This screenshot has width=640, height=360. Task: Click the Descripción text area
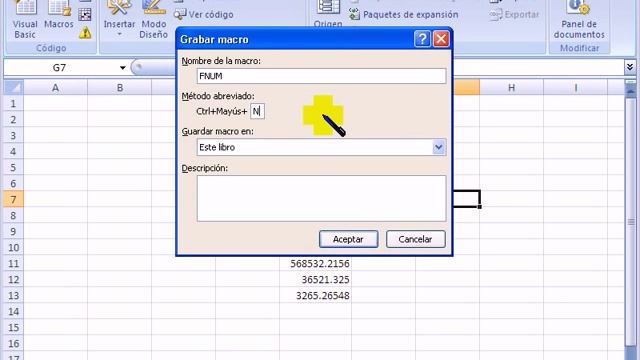point(321,198)
